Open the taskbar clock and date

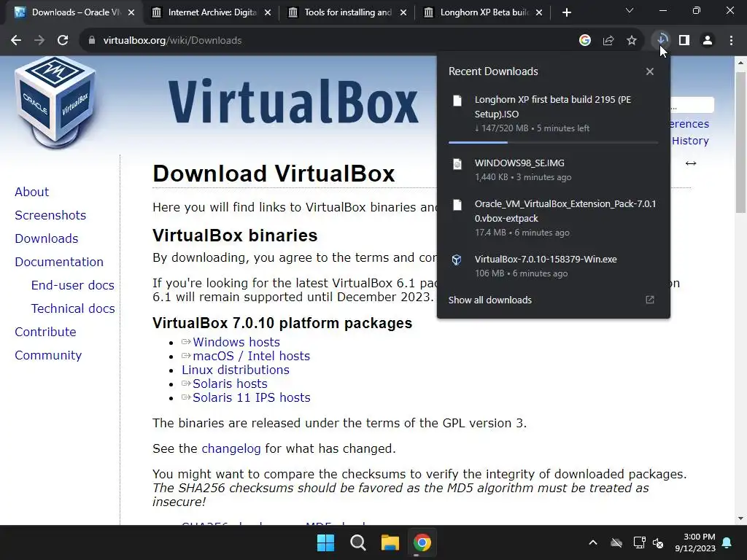(695, 542)
